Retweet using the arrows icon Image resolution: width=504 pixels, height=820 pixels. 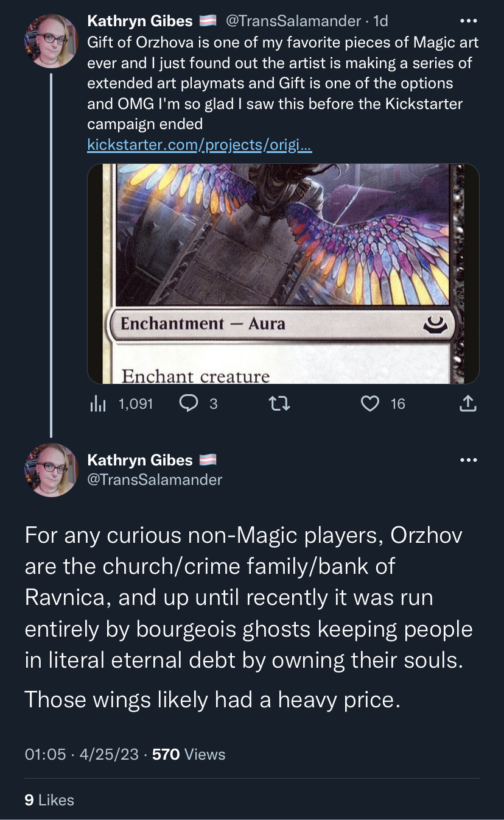(280, 403)
